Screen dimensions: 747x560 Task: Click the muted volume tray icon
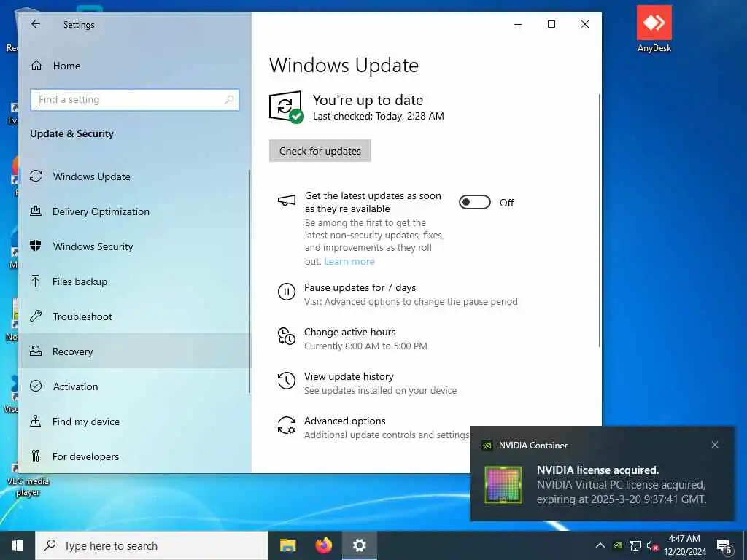click(653, 545)
